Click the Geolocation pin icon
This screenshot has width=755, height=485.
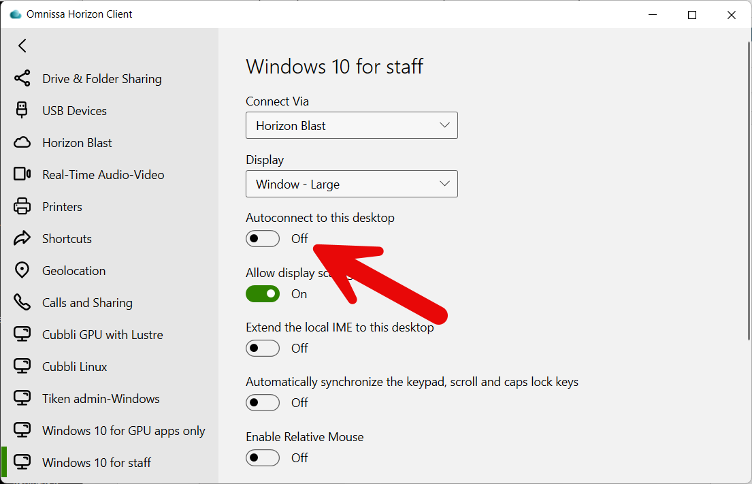(22, 271)
